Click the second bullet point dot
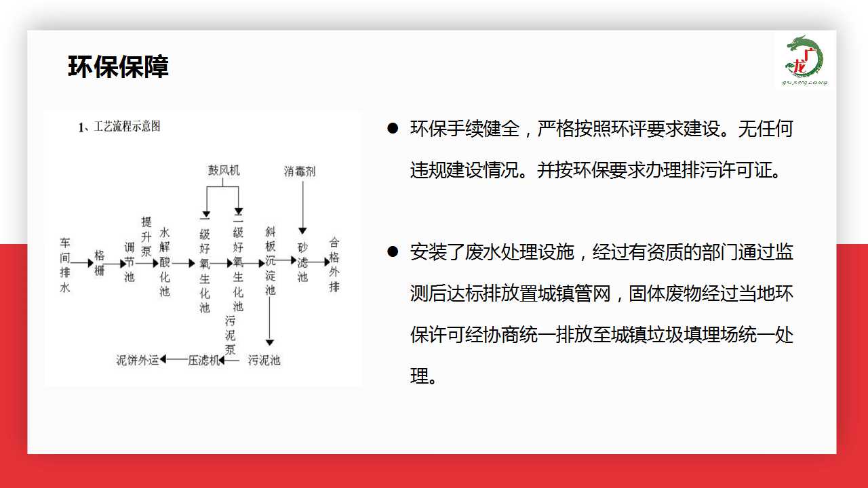Screen dimensions: 868x488 click(x=392, y=252)
